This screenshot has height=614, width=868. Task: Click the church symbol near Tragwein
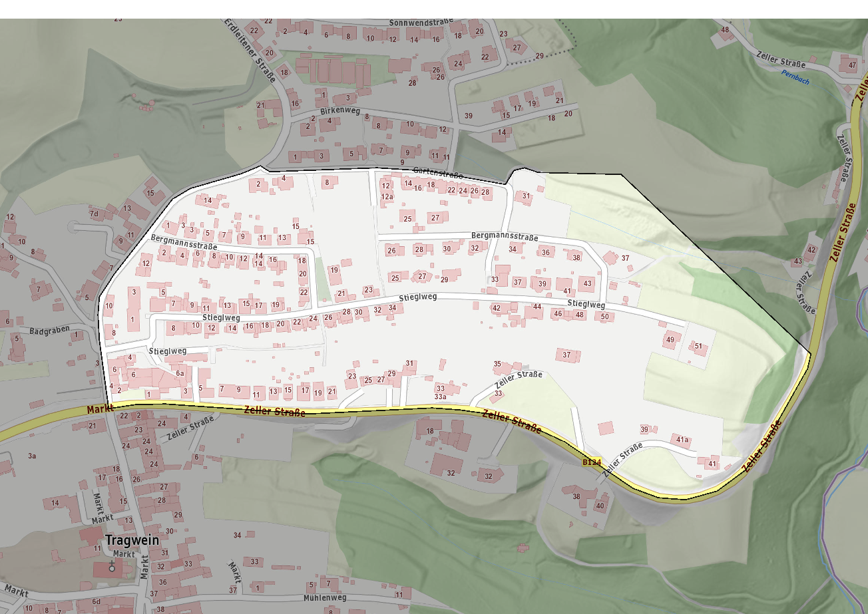pos(111,566)
